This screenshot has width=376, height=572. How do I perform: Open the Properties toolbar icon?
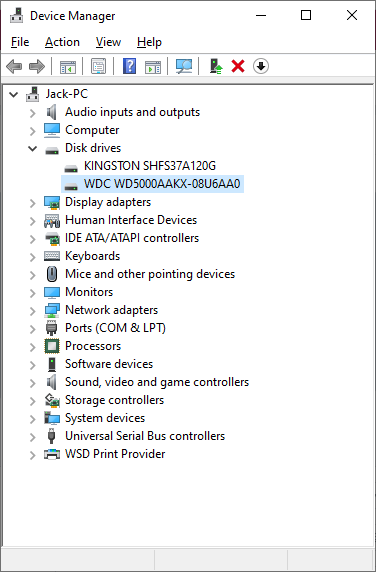coord(98,66)
